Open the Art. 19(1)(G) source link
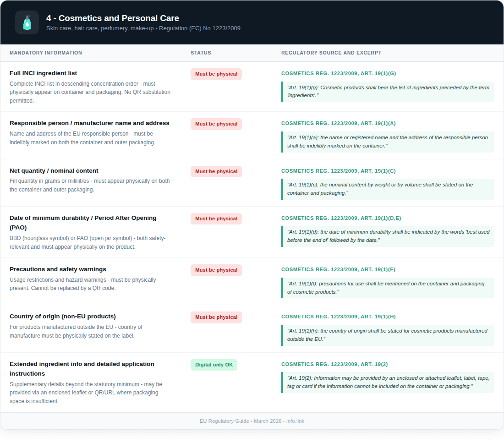 tap(339, 73)
